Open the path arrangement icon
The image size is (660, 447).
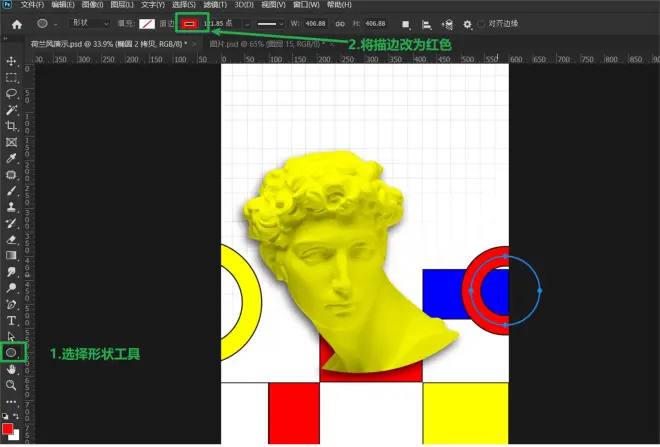[x=447, y=25]
